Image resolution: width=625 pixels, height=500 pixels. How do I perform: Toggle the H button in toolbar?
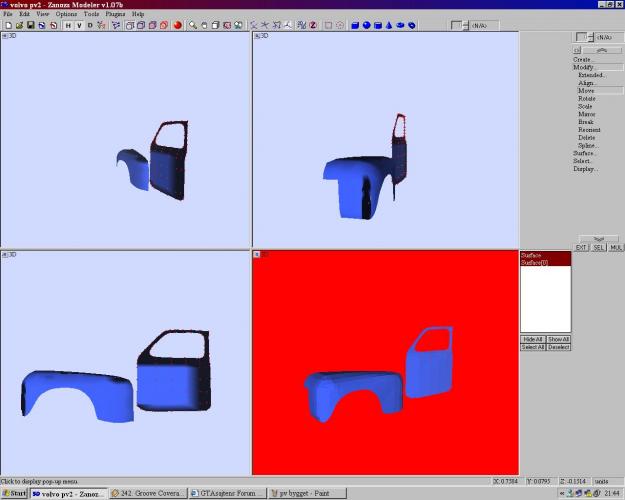[68, 25]
